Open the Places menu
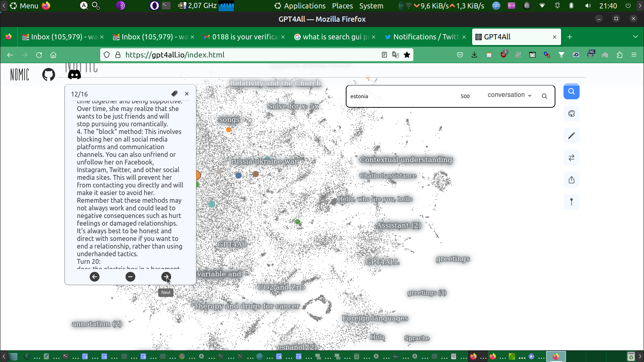644x362 pixels. (x=343, y=6)
